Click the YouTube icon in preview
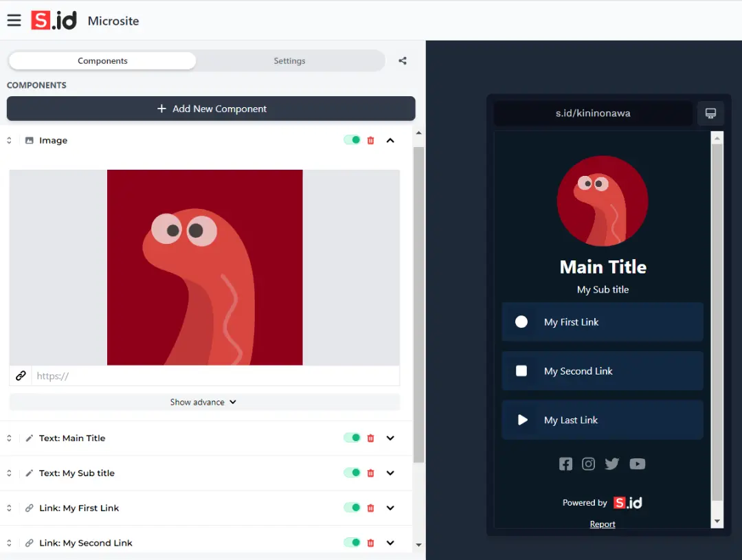This screenshot has height=560, width=742. click(638, 464)
